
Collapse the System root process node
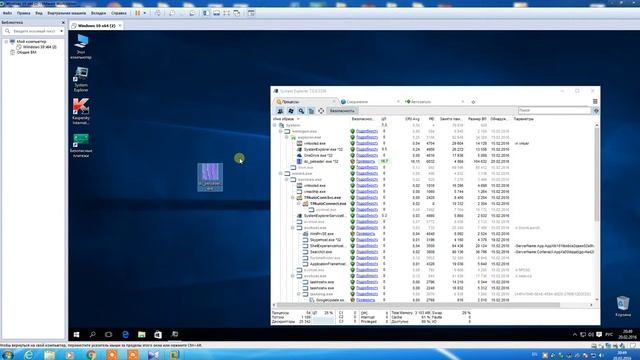tap(275, 125)
